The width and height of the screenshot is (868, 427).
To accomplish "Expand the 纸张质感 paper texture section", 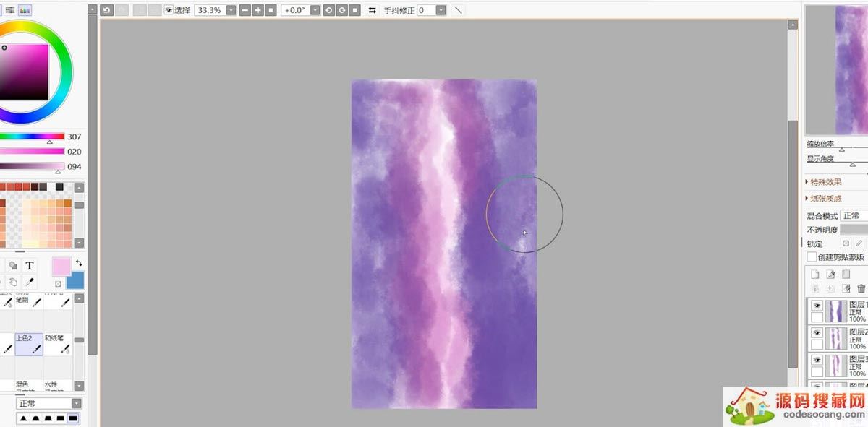I will point(825,199).
